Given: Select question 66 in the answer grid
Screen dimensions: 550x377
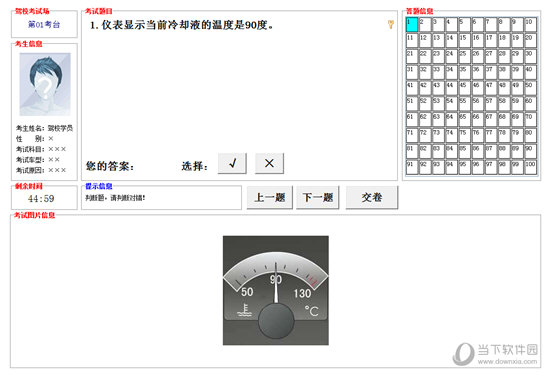Looking at the screenshot, I should pos(478,120).
